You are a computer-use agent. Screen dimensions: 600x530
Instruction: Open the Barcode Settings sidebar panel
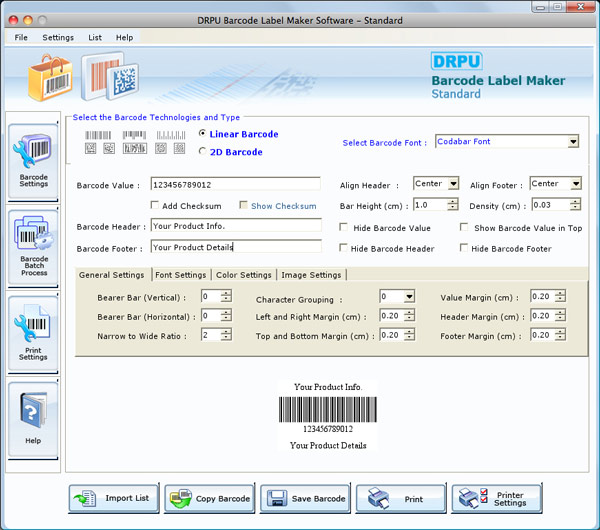click(x=33, y=161)
